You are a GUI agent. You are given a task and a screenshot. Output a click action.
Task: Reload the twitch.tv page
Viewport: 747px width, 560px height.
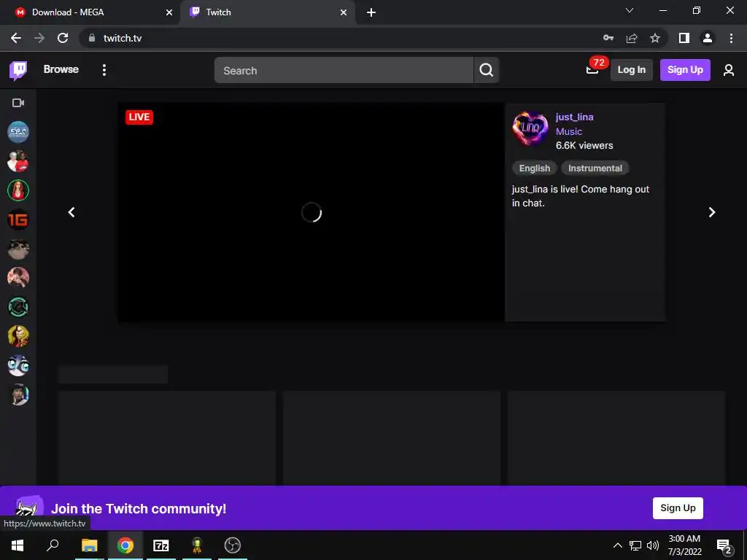coord(63,38)
